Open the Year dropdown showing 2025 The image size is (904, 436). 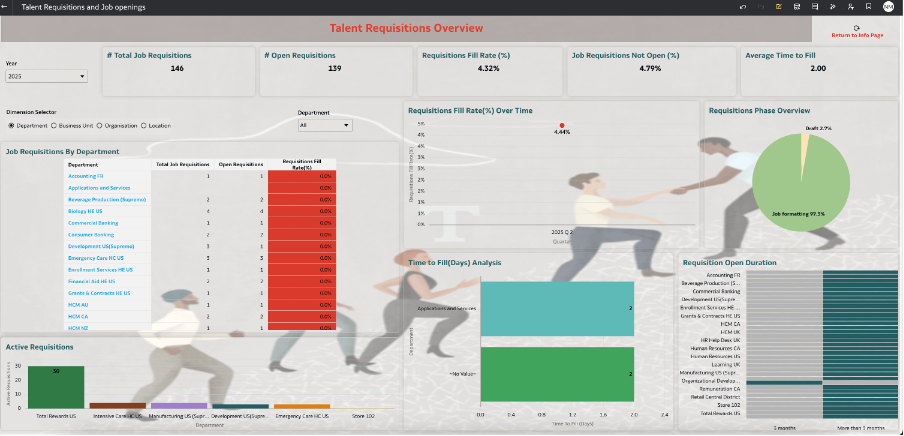(x=46, y=76)
